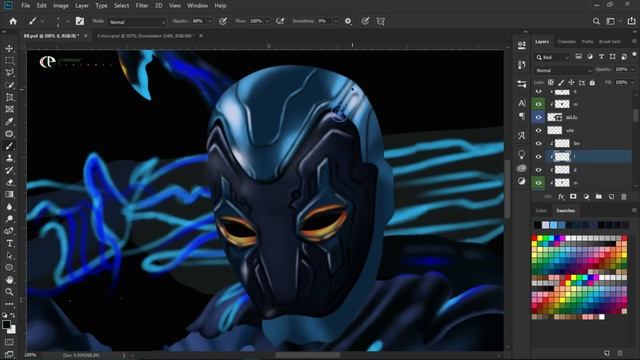Select the Crop tool
640x360 pixels.
tap(9, 97)
